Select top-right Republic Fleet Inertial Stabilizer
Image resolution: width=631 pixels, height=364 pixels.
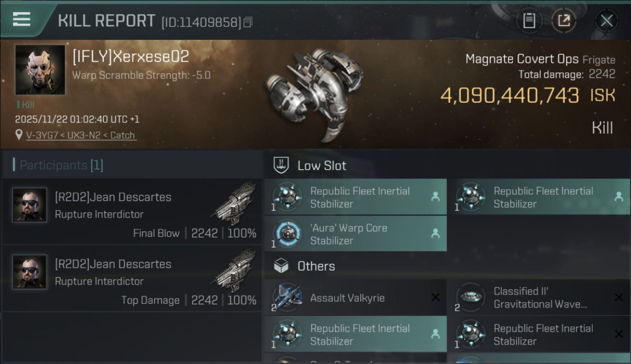(x=543, y=197)
